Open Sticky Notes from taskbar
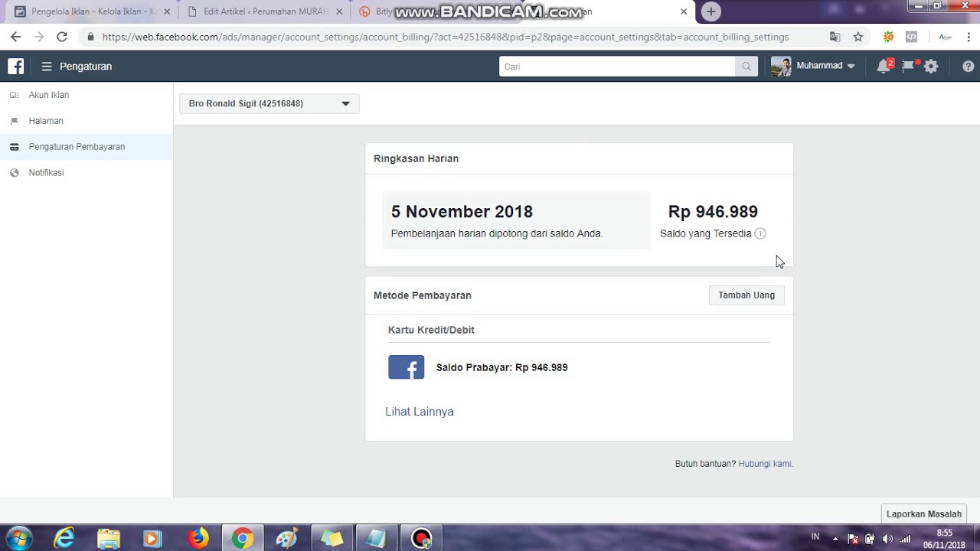 pyautogui.click(x=332, y=539)
